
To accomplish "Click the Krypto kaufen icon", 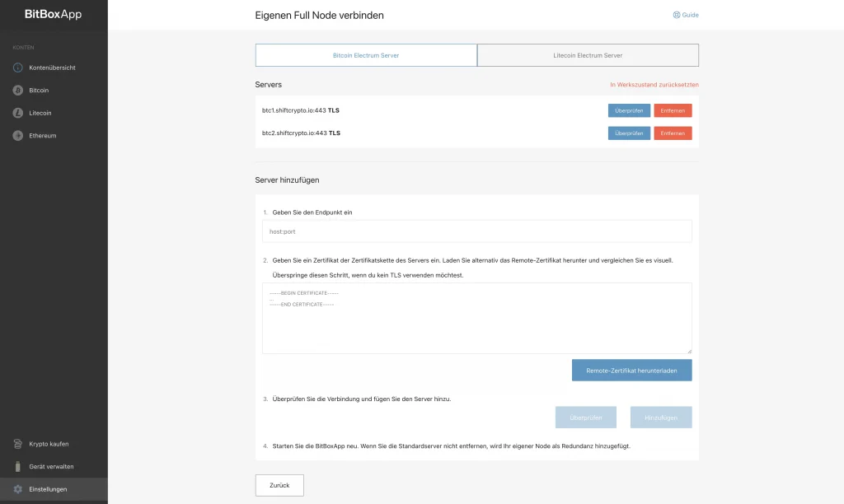I will tap(17, 444).
